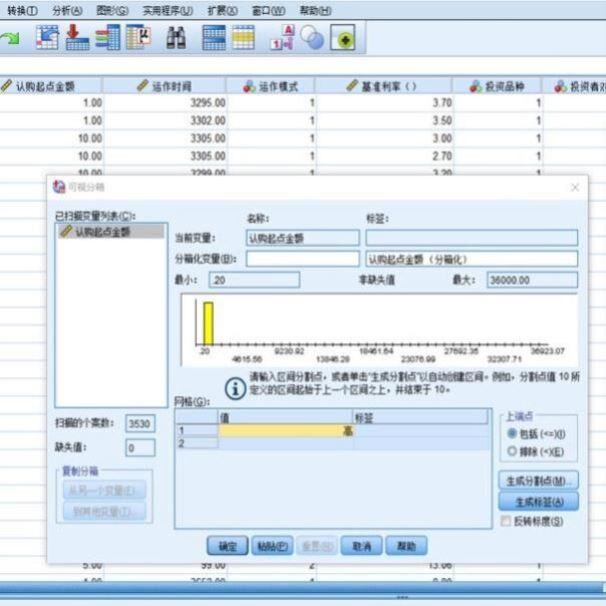Click the green redo arrow icon

tap(10, 39)
